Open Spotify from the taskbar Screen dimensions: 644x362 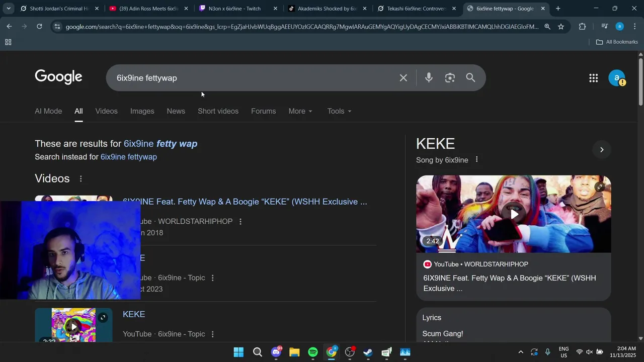[x=313, y=352]
